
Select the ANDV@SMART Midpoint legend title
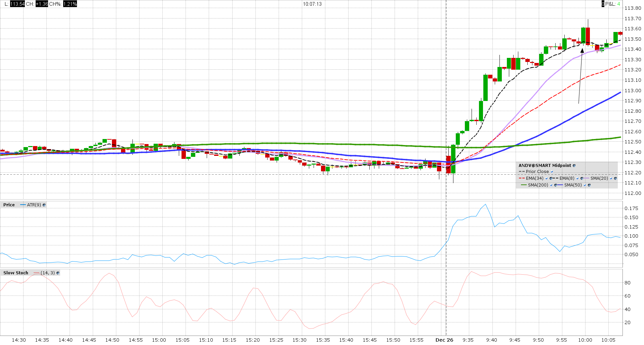click(x=545, y=166)
